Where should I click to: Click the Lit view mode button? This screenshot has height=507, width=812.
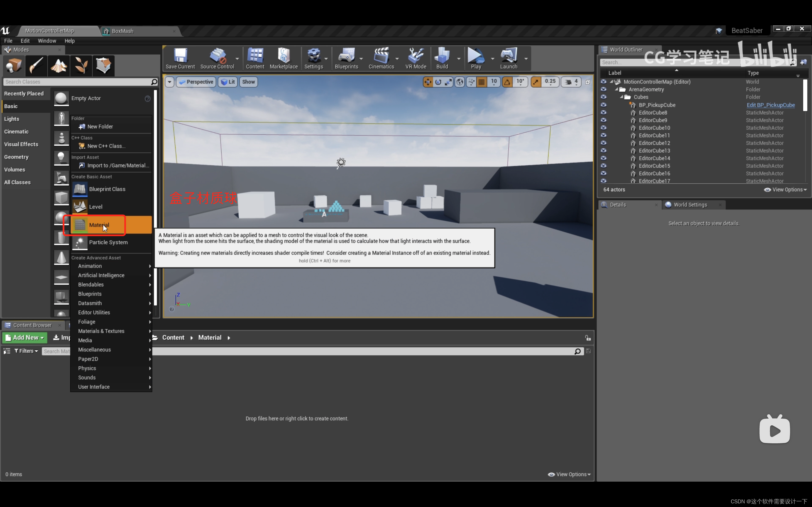click(x=228, y=82)
